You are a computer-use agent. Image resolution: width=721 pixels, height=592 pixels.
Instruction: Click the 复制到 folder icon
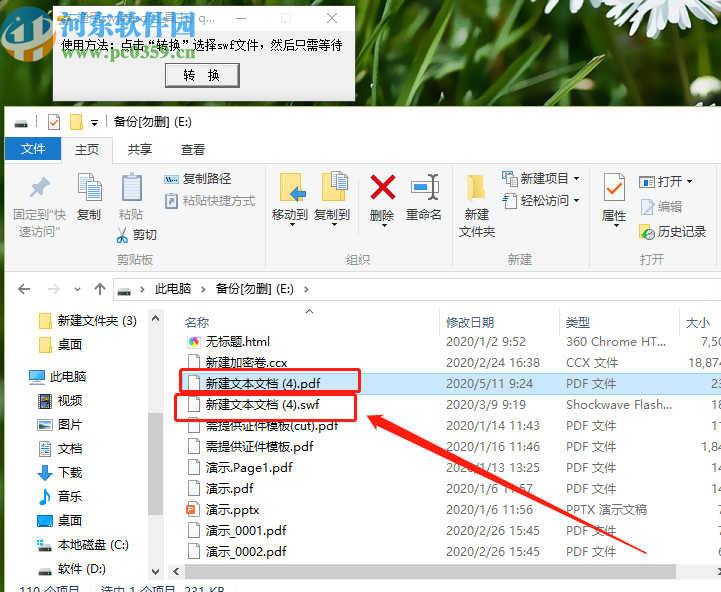pyautogui.click(x=335, y=186)
